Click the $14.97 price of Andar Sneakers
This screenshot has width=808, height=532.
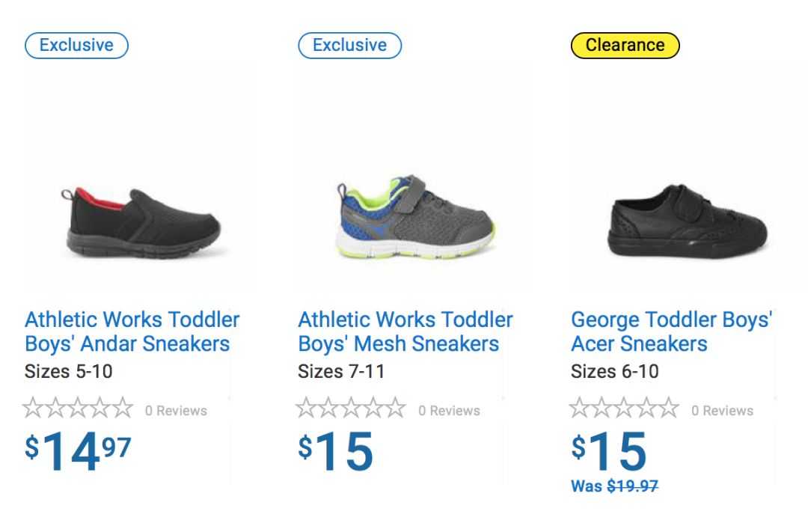(x=78, y=451)
